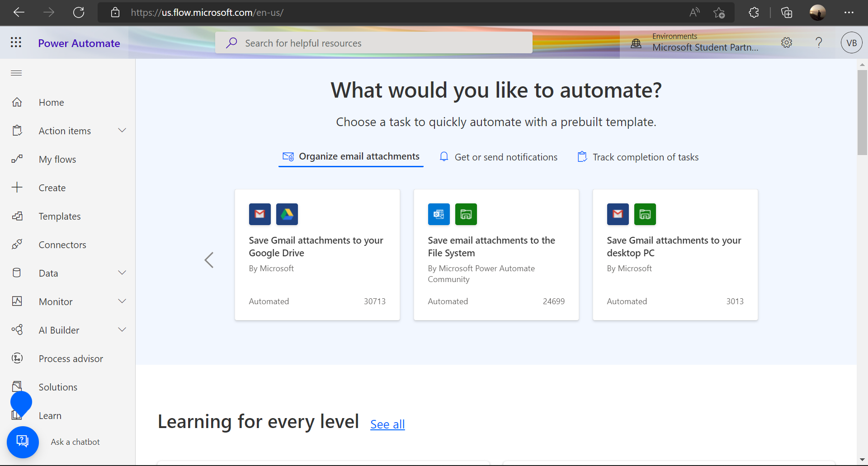
Task: Click the Action items clipboard icon
Action: tap(17, 131)
